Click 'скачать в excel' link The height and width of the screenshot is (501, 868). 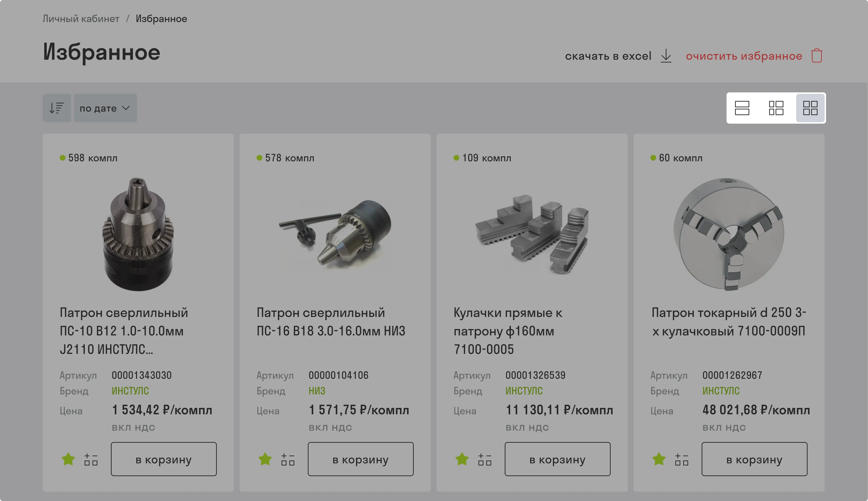pyautogui.click(x=608, y=56)
